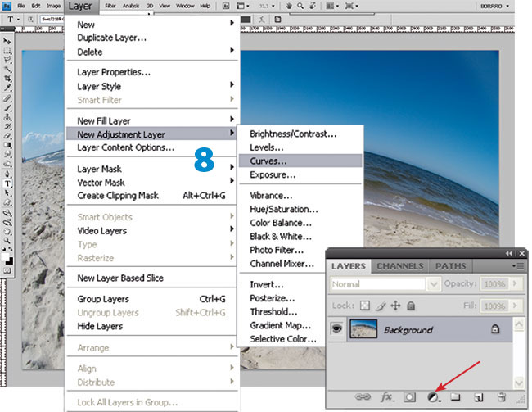Screen dimensions: 532x412
Task: Switch to the Paths tab
Action: coord(450,266)
